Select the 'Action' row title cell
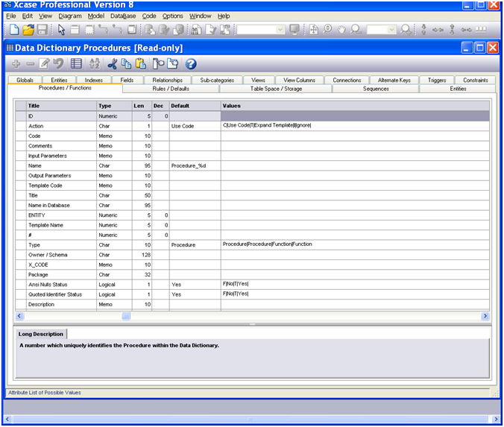 click(x=61, y=126)
